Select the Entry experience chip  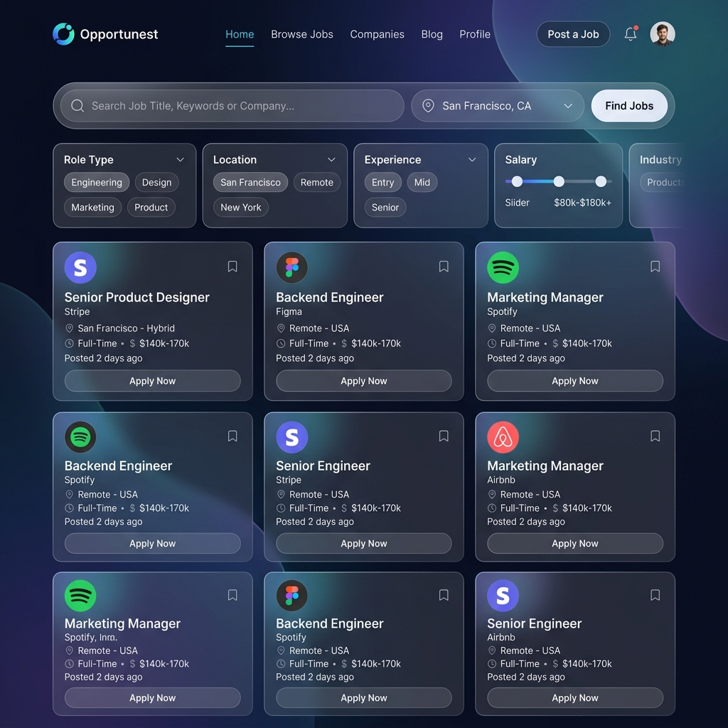click(x=382, y=183)
